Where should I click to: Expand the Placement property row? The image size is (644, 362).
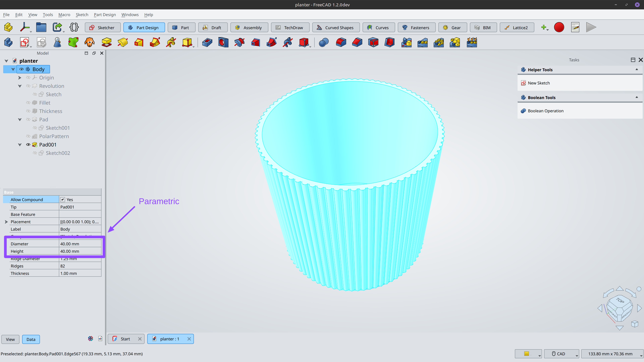6,222
